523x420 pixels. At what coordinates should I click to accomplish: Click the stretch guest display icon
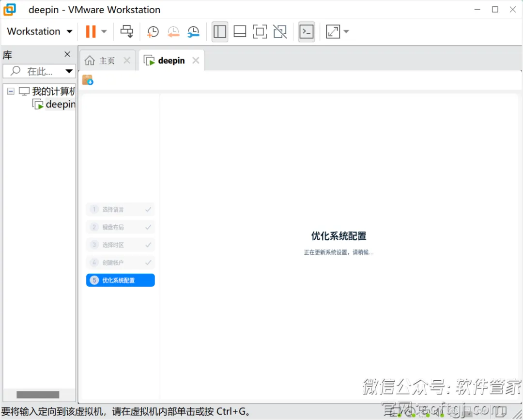(x=333, y=31)
